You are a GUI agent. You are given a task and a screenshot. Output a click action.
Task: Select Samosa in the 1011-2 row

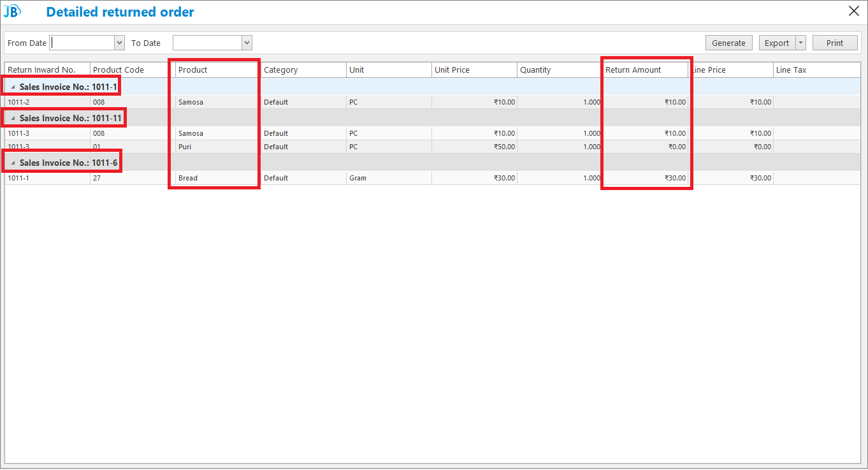[x=218, y=102]
